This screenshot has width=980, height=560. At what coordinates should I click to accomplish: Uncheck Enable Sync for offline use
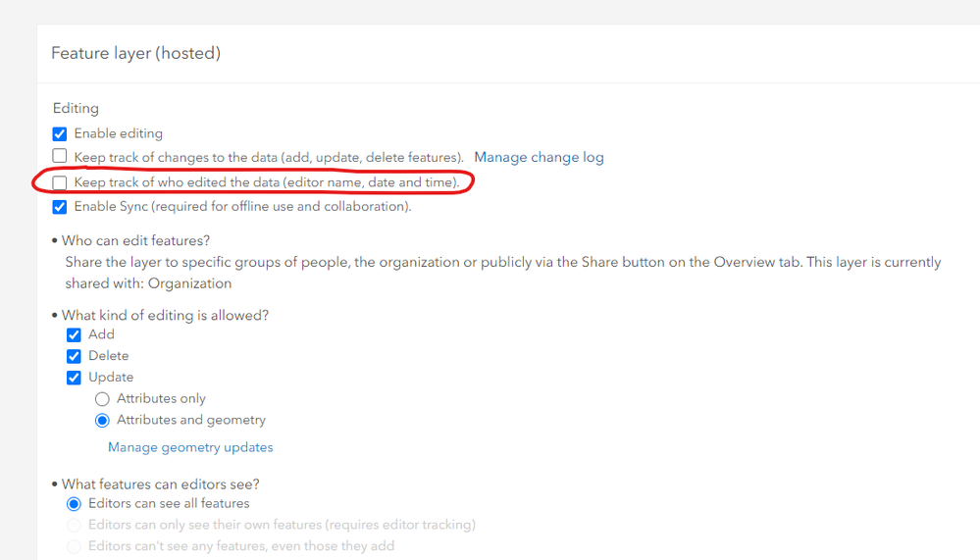click(x=60, y=207)
